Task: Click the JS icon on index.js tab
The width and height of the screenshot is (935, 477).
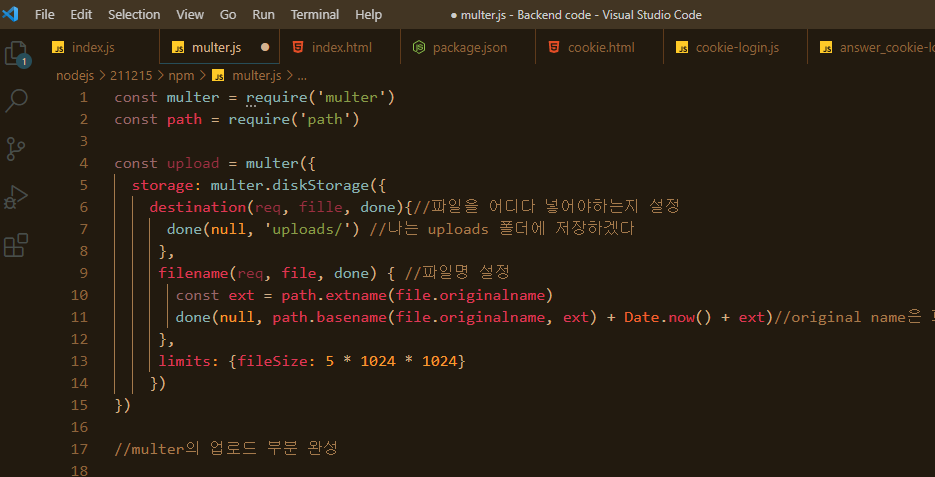Action: point(58,48)
